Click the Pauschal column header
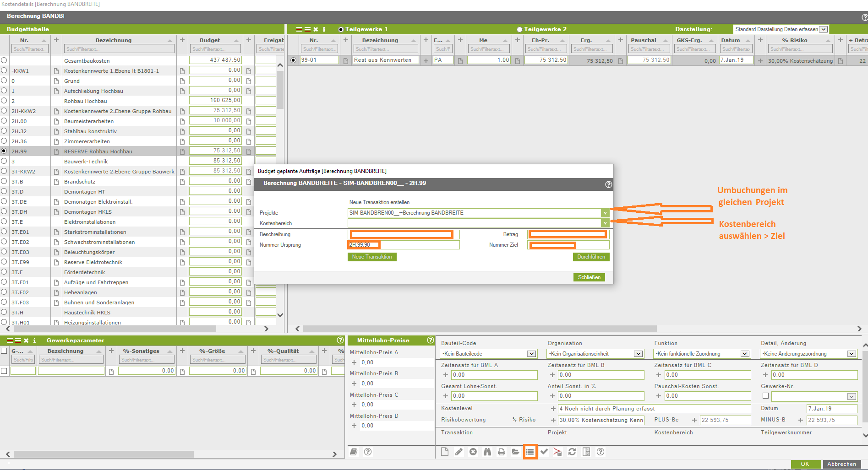Screen dimensions: 868x470 [643, 40]
